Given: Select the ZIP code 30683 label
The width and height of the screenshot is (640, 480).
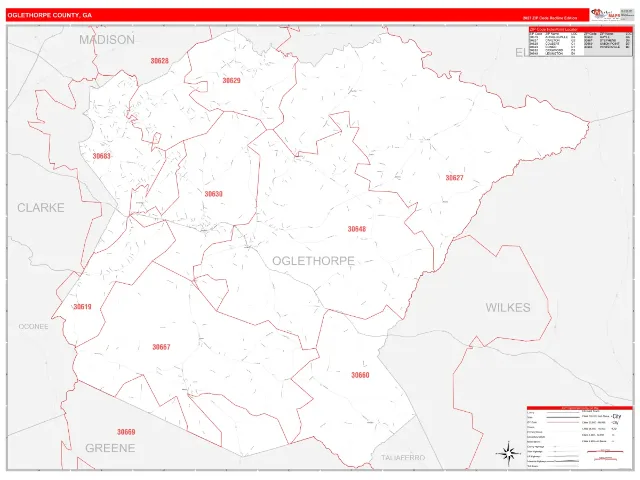Looking at the screenshot, I should pos(102,156).
